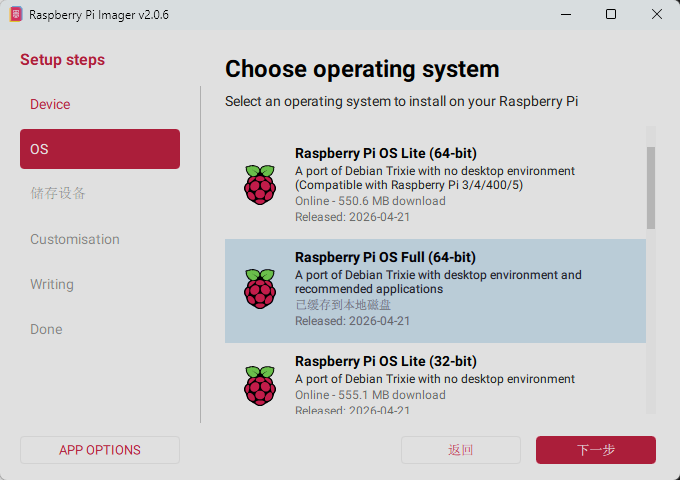Click the '已缓存到本地磁盘' cached label

[343, 305]
